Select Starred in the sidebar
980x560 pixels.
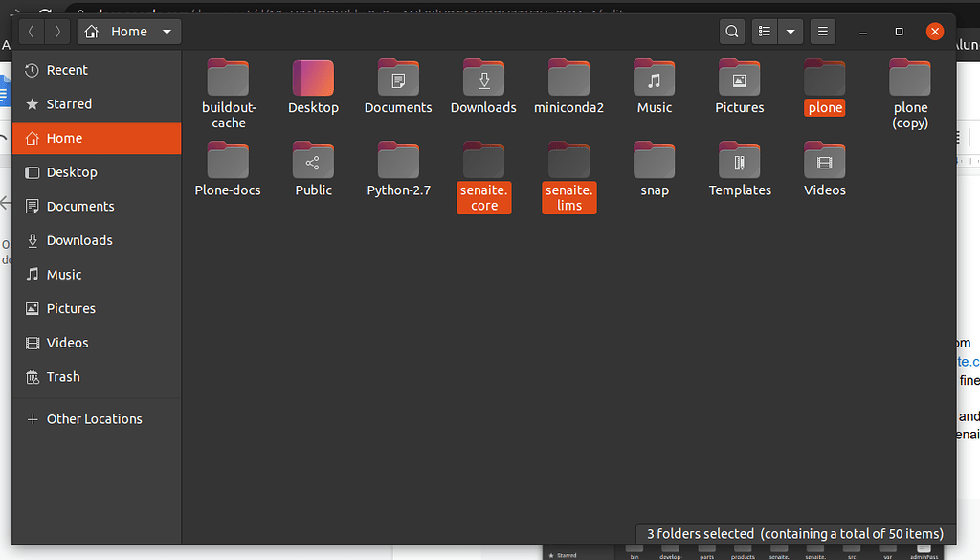69,103
